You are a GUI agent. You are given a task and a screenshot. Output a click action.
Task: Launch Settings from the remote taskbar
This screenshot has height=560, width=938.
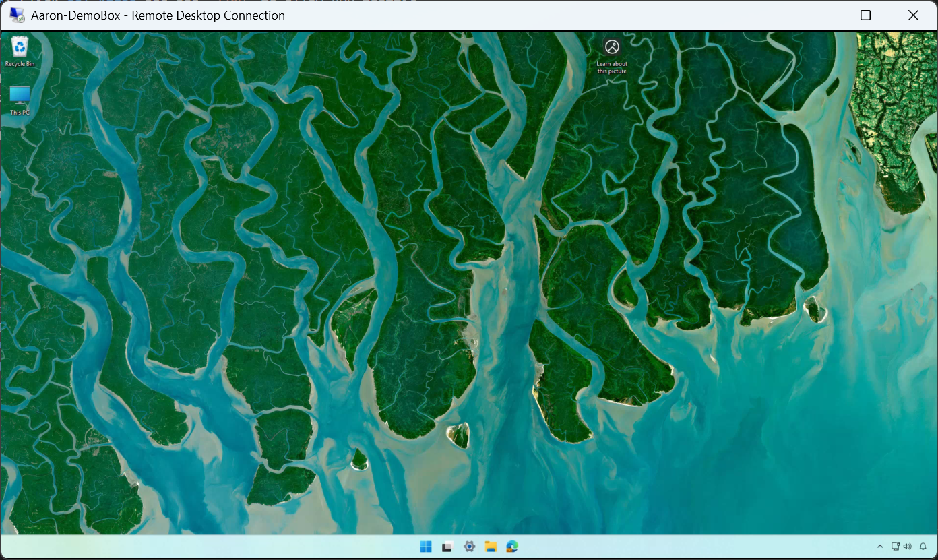[469, 547]
